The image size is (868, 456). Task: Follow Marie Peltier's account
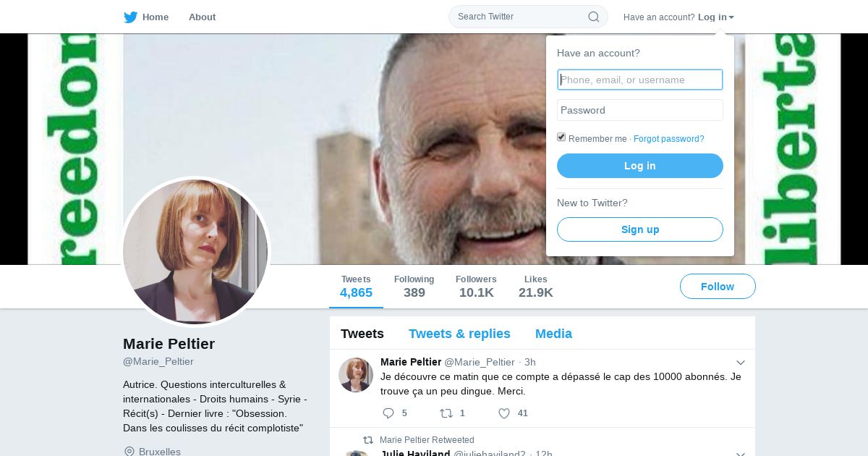click(x=717, y=287)
